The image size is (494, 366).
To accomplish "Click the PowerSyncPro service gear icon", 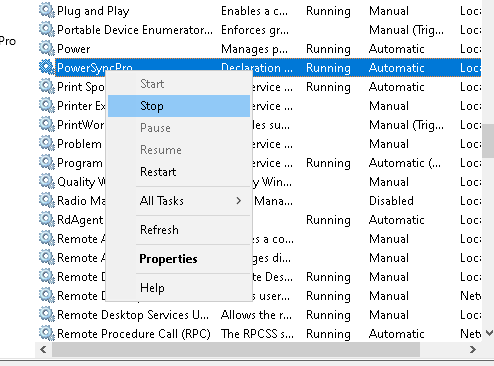I will 47,67.
